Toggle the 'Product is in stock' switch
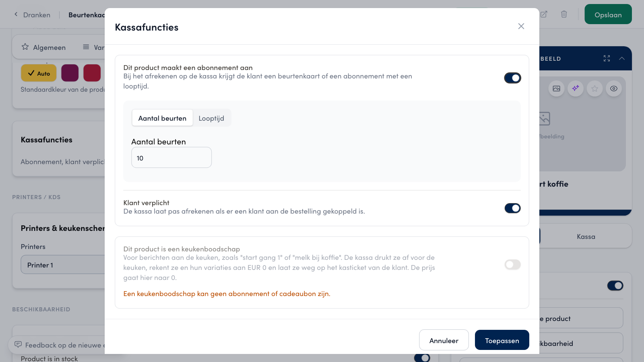 coord(422,358)
